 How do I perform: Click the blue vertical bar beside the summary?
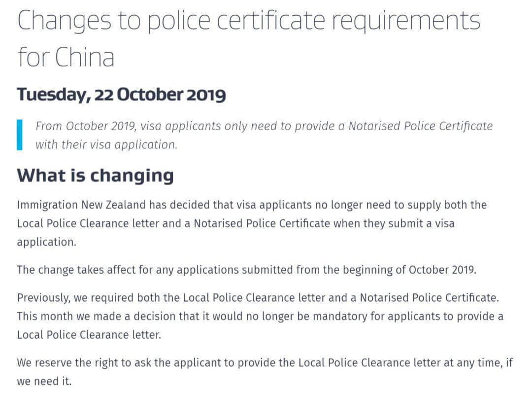click(x=19, y=135)
